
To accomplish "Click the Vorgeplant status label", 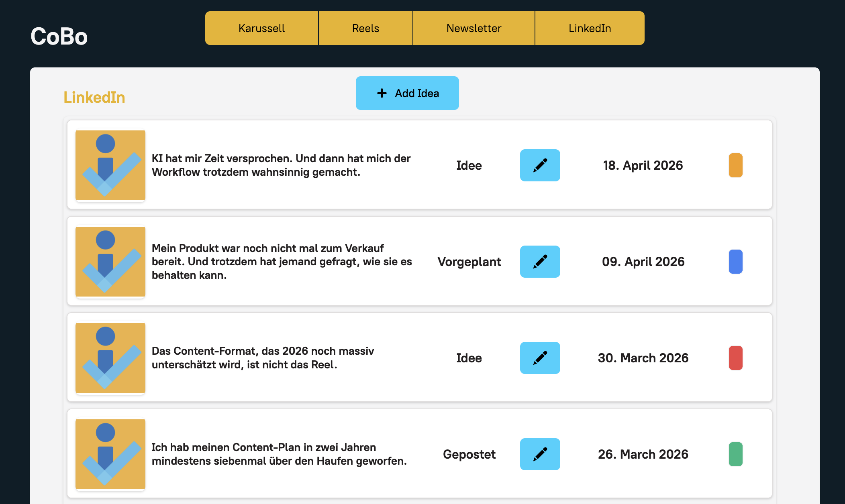I will [x=469, y=262].
